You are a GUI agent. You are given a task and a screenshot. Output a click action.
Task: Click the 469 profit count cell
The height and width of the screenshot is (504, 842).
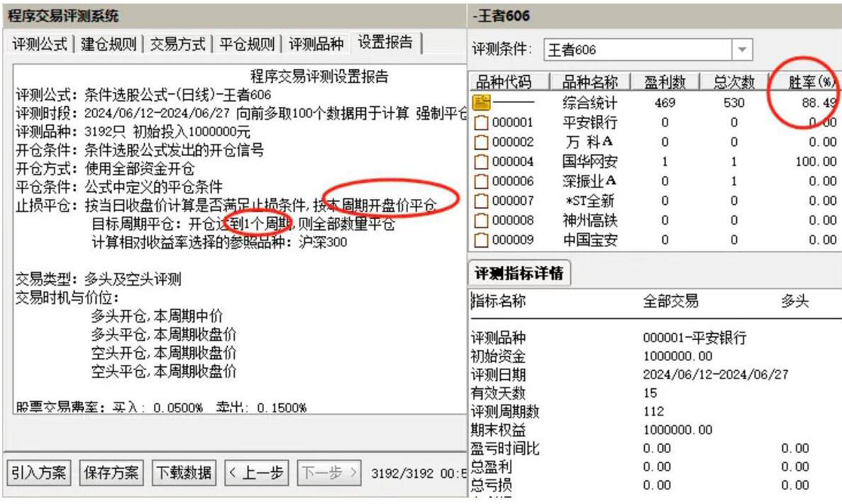click(665, 103)
